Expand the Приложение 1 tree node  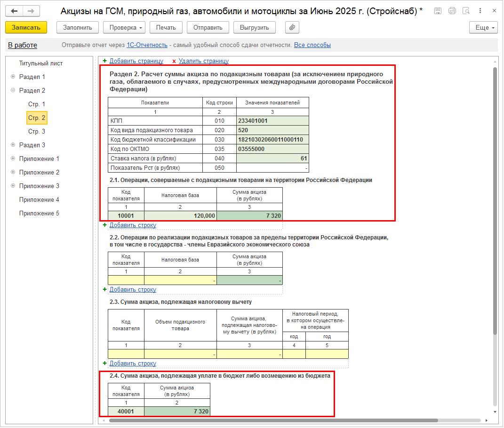pyautogui.click(x=13, y=159)
